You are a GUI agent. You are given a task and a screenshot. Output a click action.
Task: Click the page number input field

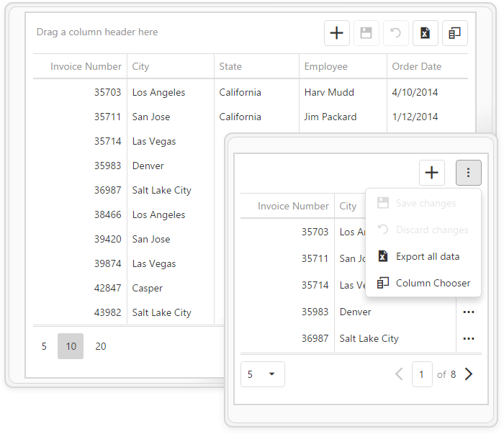(422, 374)
